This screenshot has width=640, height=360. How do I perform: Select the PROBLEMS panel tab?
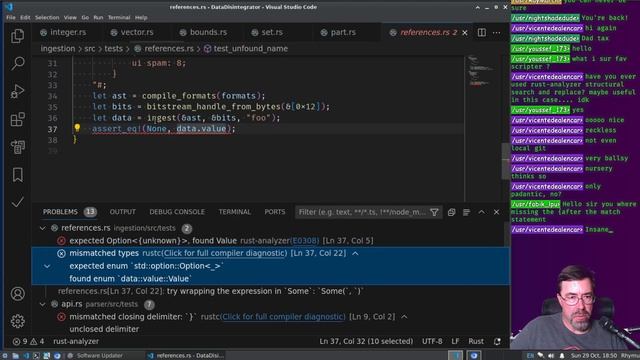60,212
